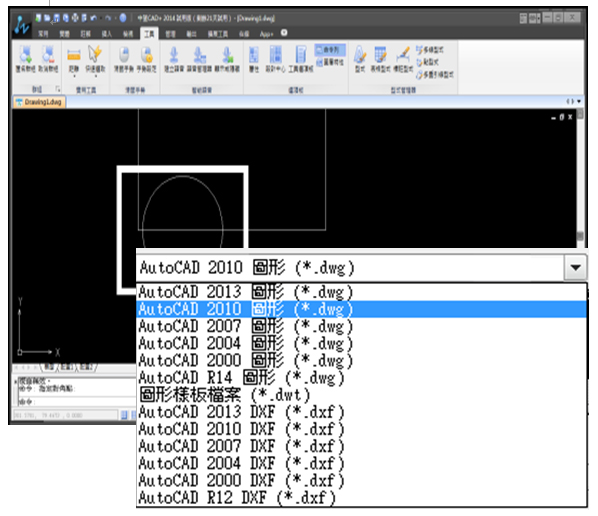
Task: Choose AutoCAD 2007 DXF (*.dxf) format
Action: pos(361,447)
